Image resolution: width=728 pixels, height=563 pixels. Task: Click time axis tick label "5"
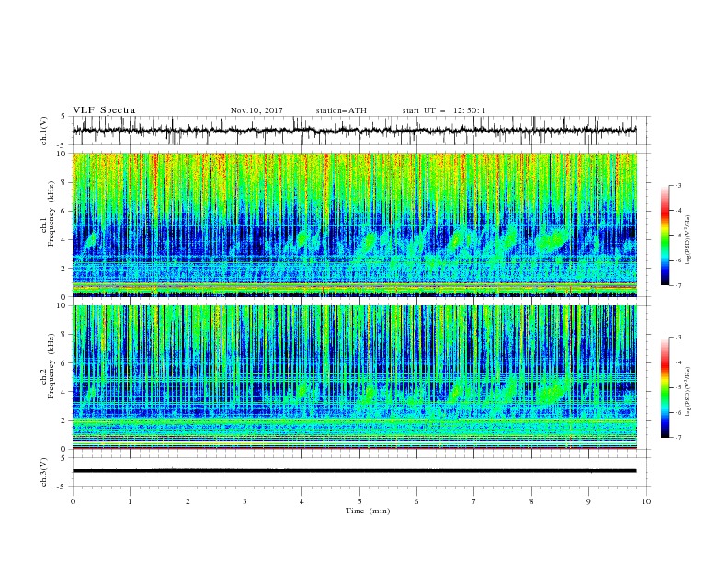359,501
